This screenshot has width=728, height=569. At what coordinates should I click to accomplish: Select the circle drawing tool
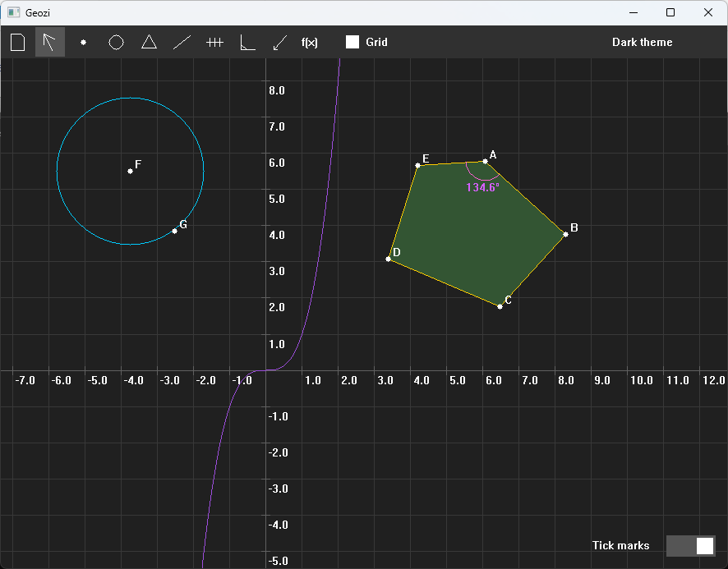click(x=116, y=42)
